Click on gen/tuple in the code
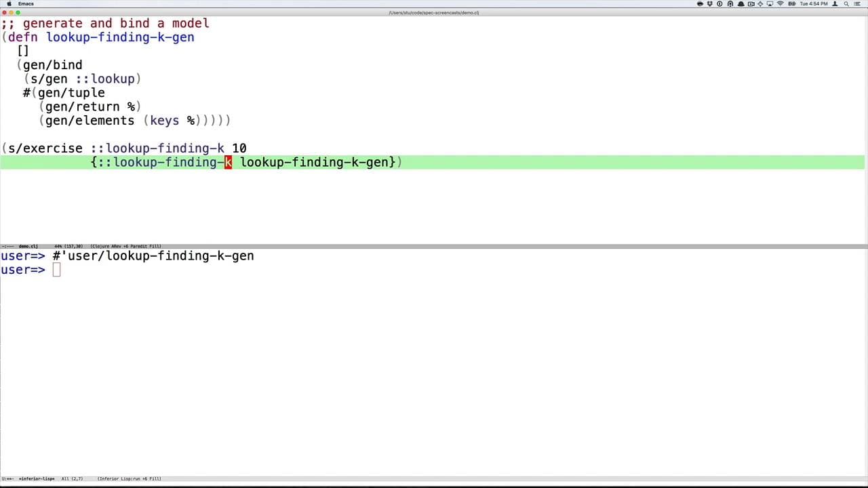 (71, 93)
